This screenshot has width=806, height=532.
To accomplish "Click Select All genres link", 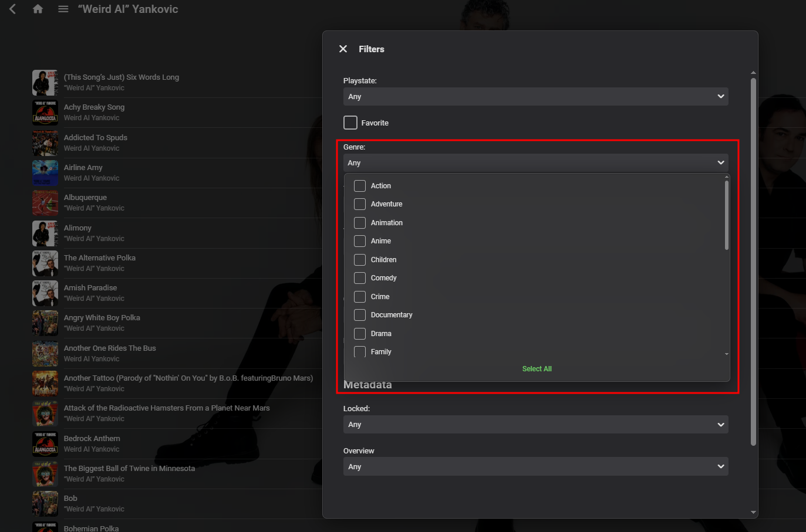I will click(537, 369).
